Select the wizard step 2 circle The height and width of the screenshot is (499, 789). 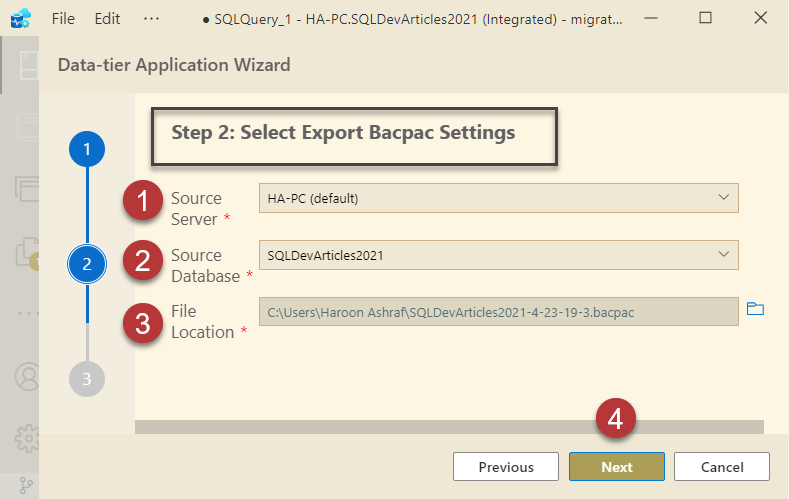tap(87, 264)
